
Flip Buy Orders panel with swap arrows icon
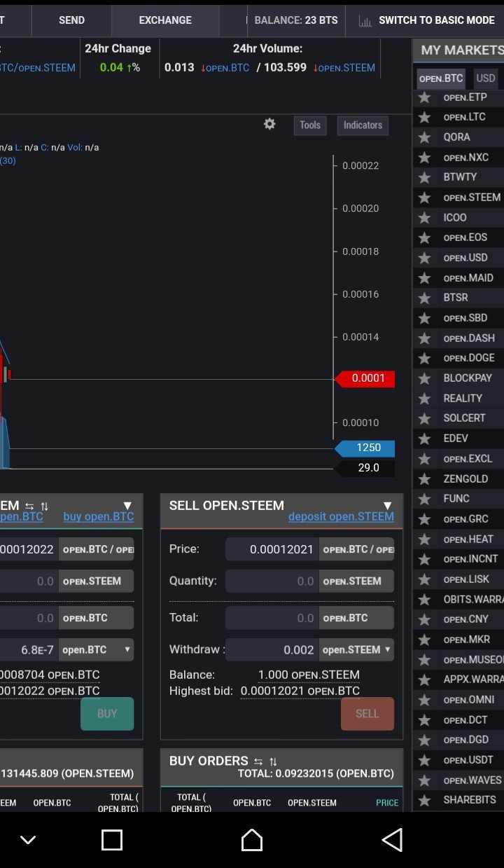click(258, 762)
